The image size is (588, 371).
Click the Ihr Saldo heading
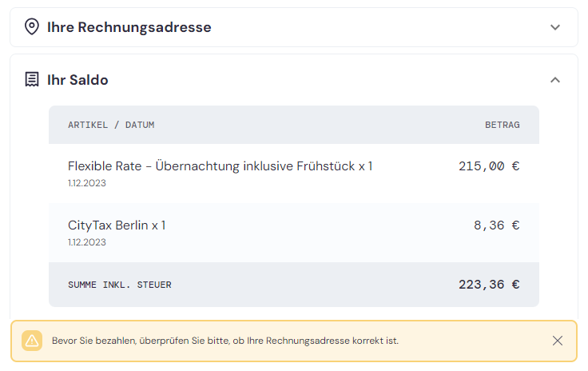(77, 80)
